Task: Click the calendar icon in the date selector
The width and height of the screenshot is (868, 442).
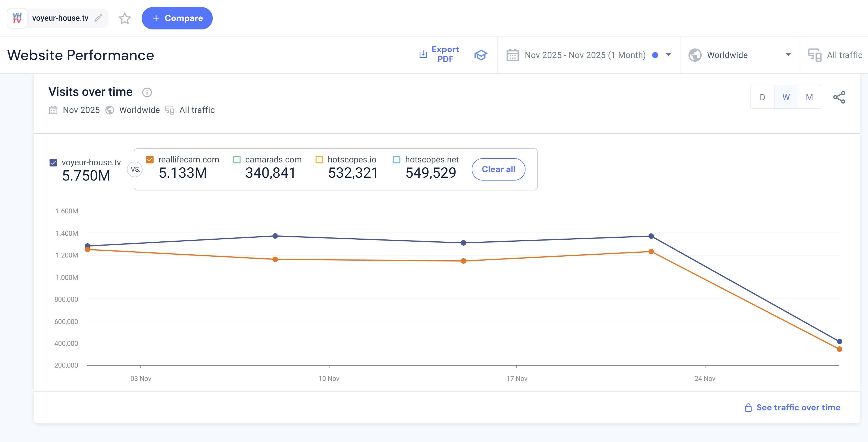Action: click(x=512, y=55)
